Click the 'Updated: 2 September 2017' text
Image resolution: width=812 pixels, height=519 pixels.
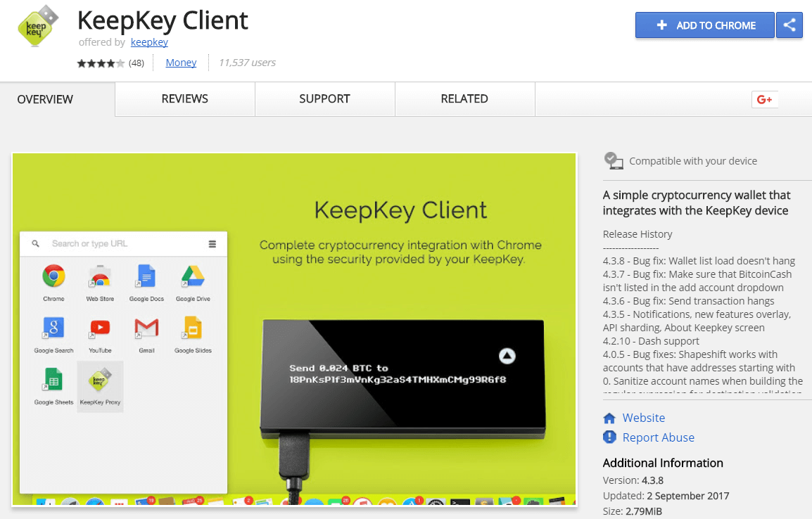pos(666,496)
